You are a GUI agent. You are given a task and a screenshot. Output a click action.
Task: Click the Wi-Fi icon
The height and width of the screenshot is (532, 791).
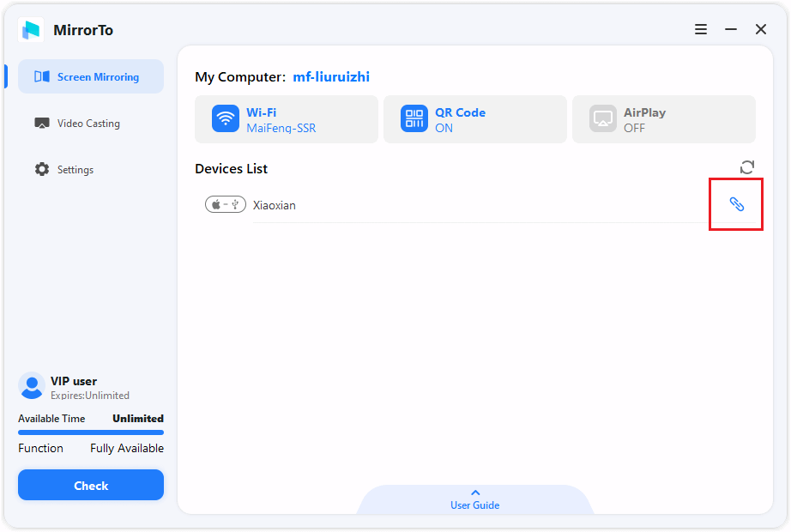click(x=226, y=118)
